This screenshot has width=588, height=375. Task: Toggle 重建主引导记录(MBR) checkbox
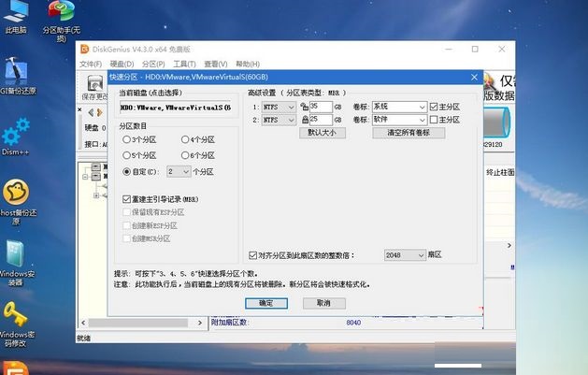click(x=126, y=199)
